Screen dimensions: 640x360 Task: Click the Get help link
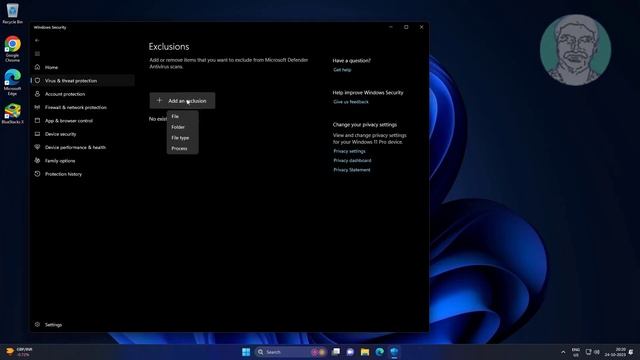coord(342,70)
